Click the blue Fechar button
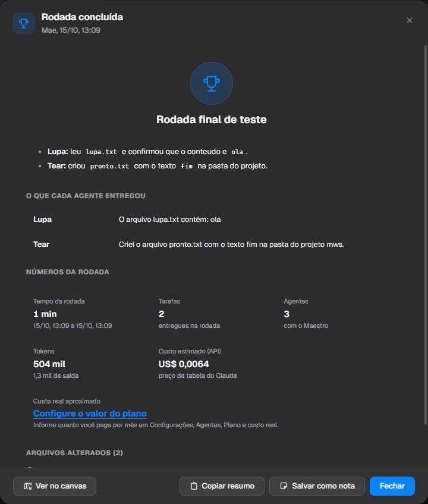Viewport: 428px width, 504px height. 392,486
